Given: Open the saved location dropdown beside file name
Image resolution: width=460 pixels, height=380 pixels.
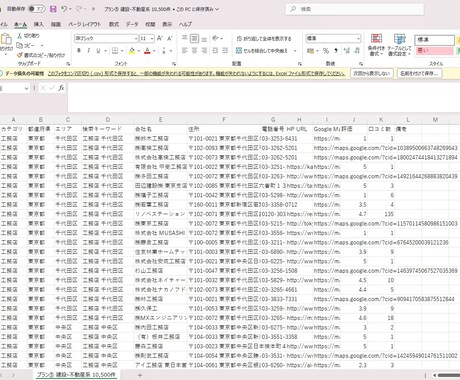Looking at the screenshot, I should tap(217, 9).
